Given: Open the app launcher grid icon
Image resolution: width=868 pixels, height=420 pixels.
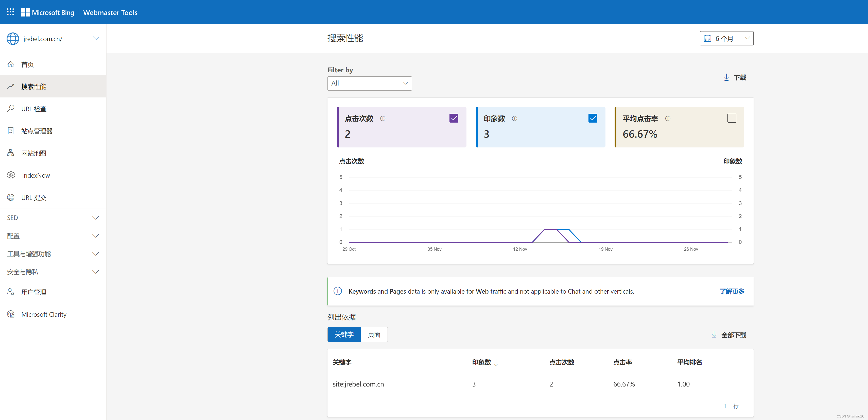Looking at the screenshot, I should click(10, 12).
